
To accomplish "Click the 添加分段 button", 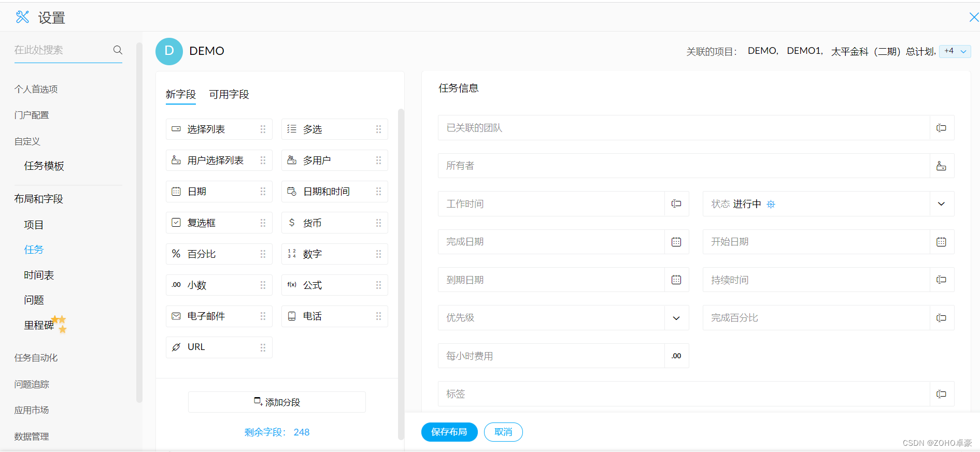I will (277, 402).
